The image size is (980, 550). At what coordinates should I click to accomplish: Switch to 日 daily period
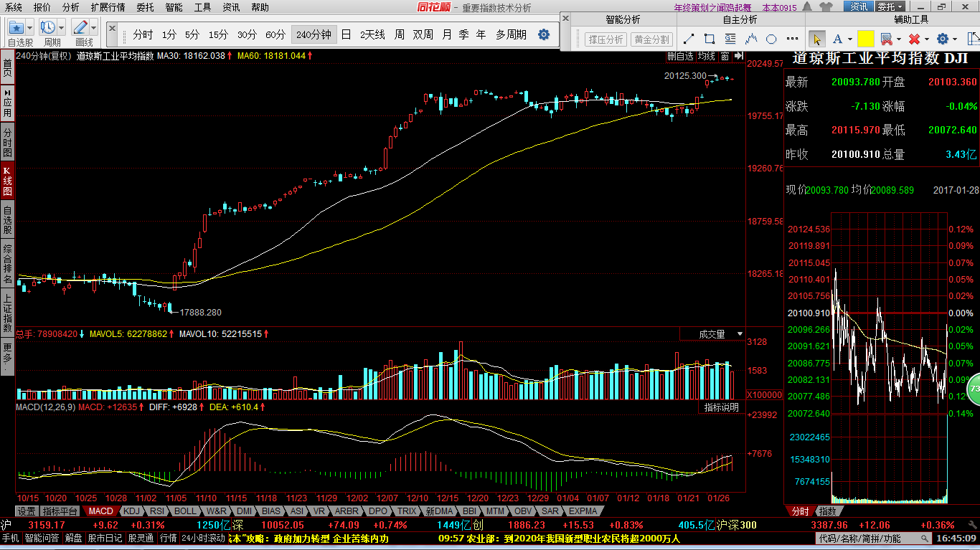(x=347, y=34)
